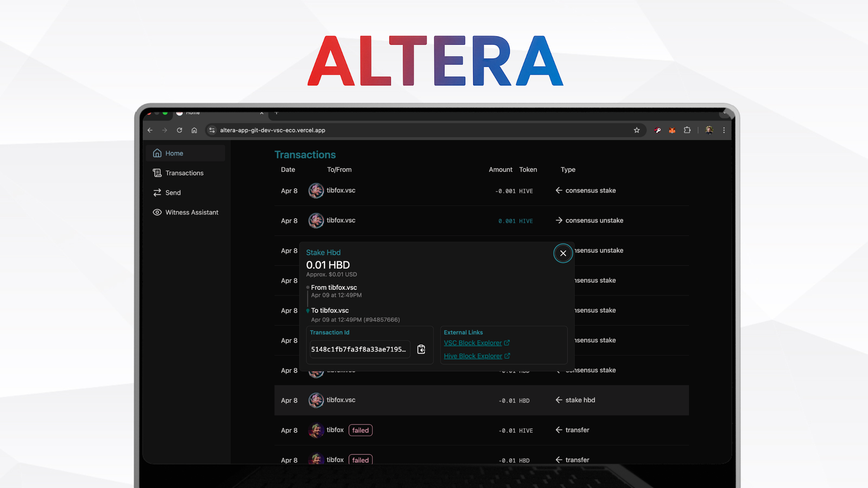Viewport: 868px width, 488px height.
Task: Close the Stake Hbd popup
Action: [x=563, y=253]
